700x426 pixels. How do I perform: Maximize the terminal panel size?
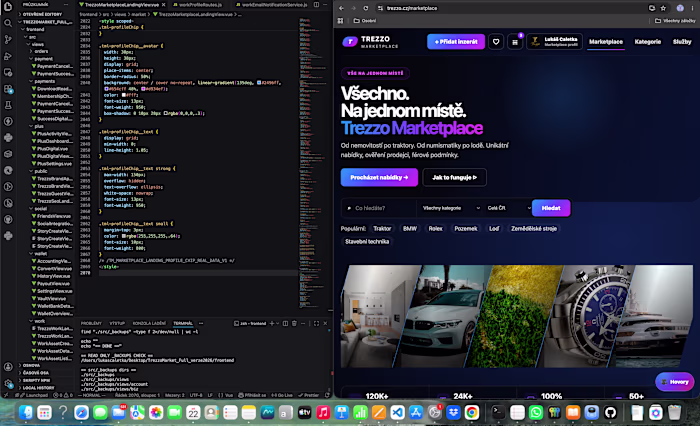tap(316, 323)
